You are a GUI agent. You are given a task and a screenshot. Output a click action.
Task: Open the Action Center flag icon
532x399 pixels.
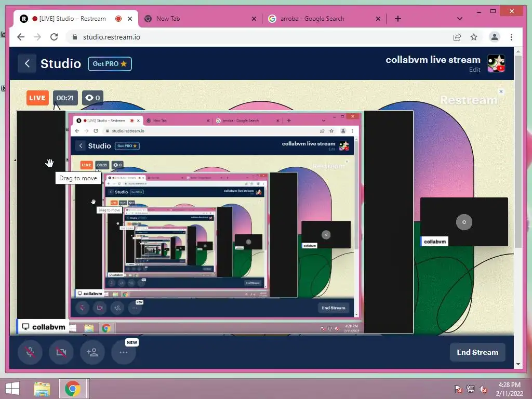click(x=458, y=389)
